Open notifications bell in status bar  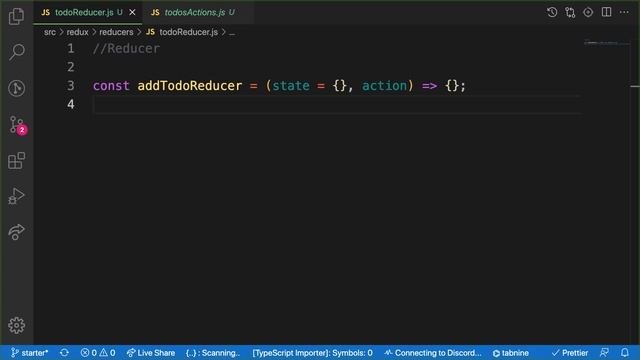625,353
